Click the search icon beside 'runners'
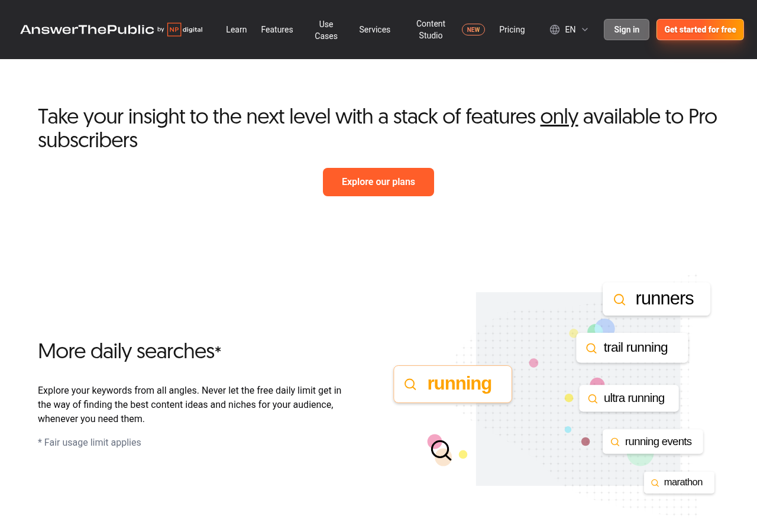Image resolution: width=757 pixels, height=532 pixels. pyautogui.click(x=619, y=300)
